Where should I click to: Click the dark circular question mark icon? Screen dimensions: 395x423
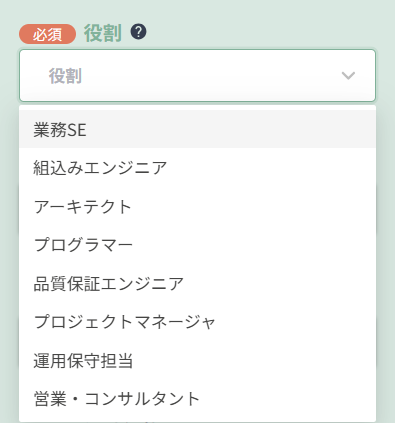138,32
